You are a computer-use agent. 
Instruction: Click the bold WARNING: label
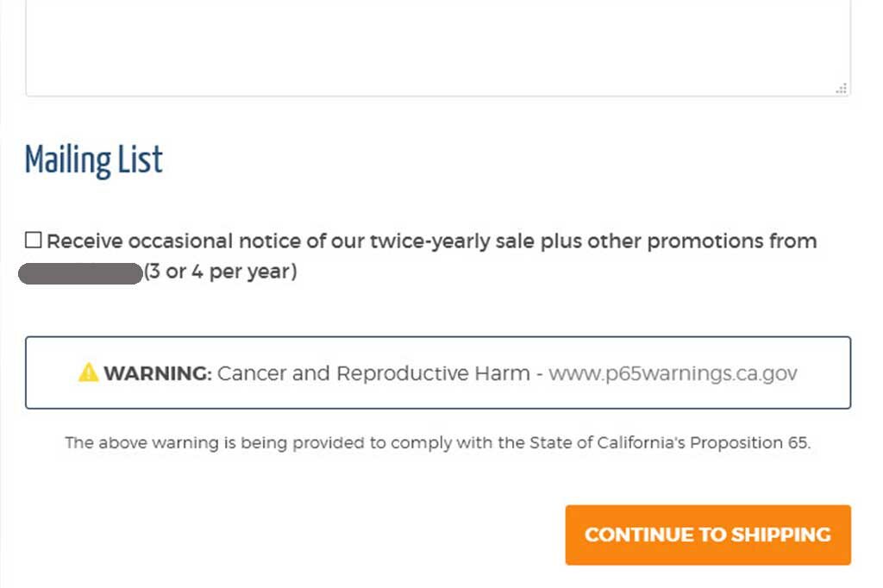pos(158,372)
